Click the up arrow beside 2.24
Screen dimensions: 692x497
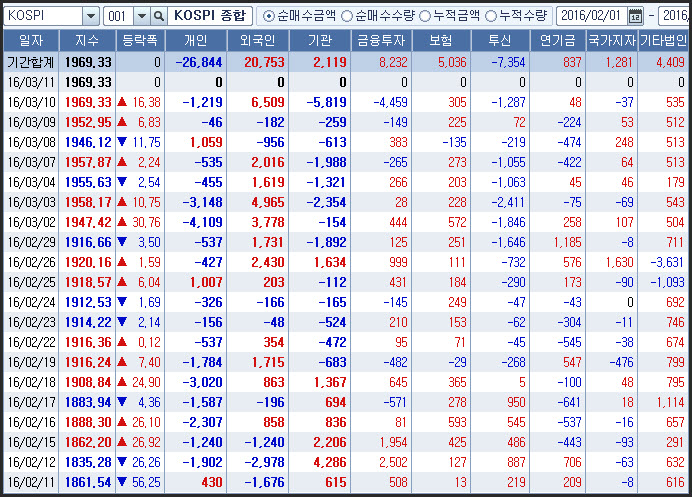coord(122,162)
